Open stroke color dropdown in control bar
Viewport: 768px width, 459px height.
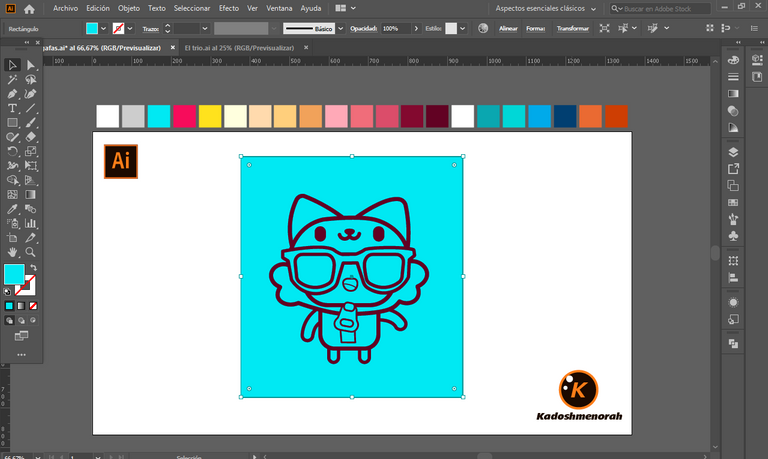[130, 28]
